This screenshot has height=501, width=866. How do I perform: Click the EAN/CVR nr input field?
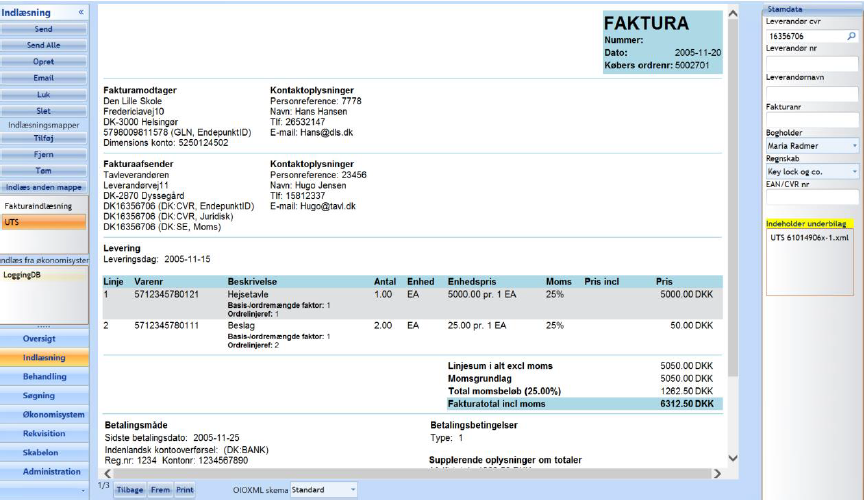click(812, 197)
